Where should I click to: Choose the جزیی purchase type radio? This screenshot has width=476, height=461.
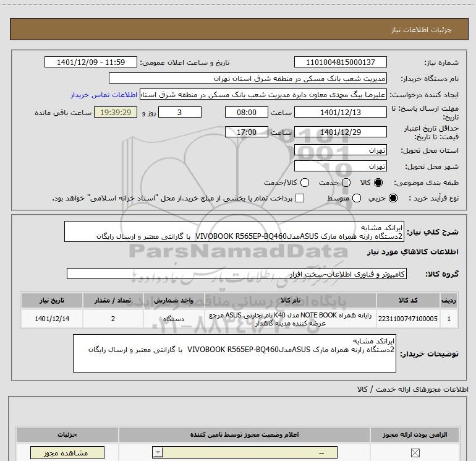(393, 198)
